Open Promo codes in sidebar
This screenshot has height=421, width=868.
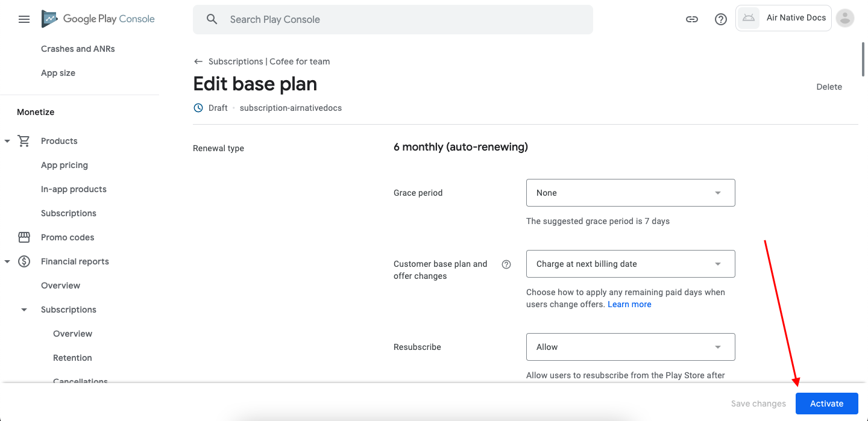[68, 237]
